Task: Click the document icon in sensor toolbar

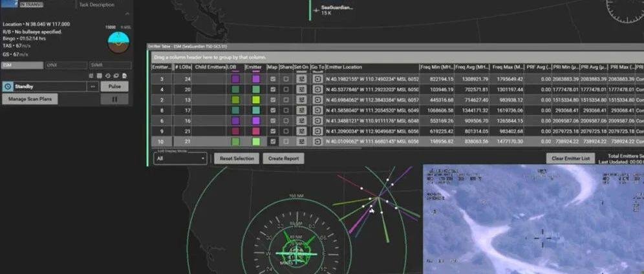Action: coord(124,76)
